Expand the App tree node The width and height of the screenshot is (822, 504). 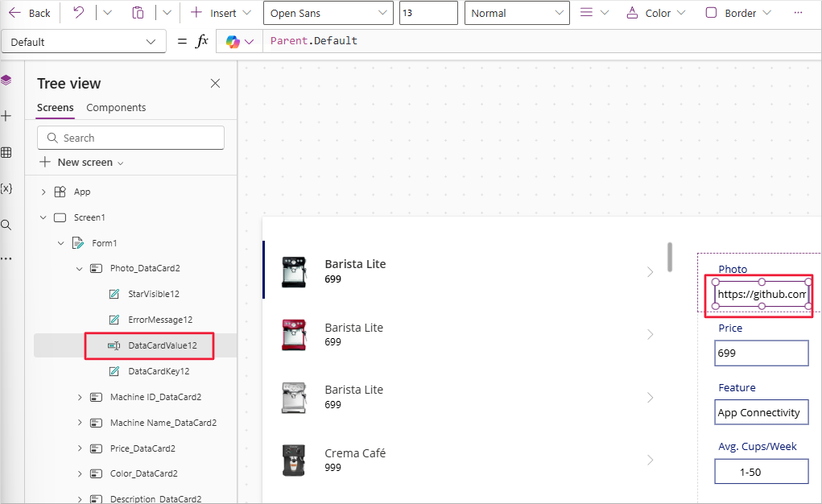tap(43, 192)
